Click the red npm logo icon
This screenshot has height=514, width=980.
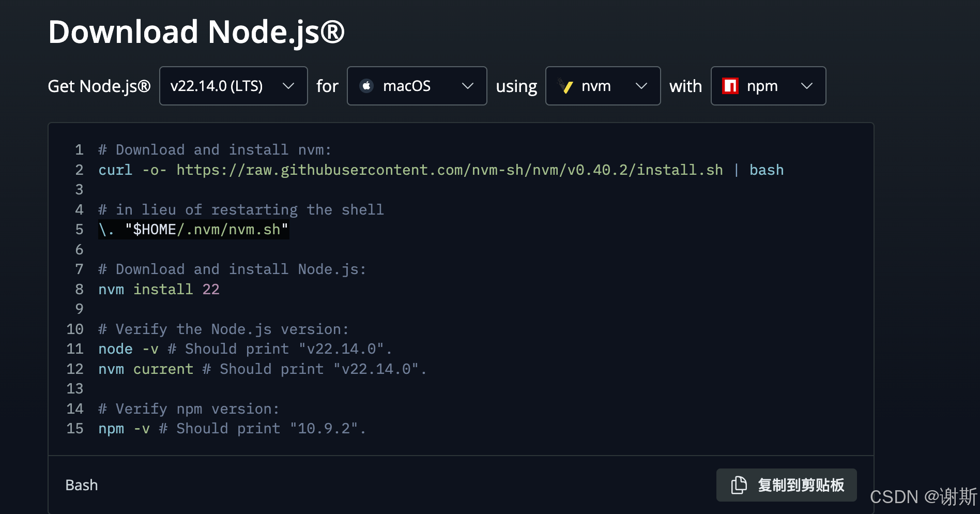click(730, 86)
